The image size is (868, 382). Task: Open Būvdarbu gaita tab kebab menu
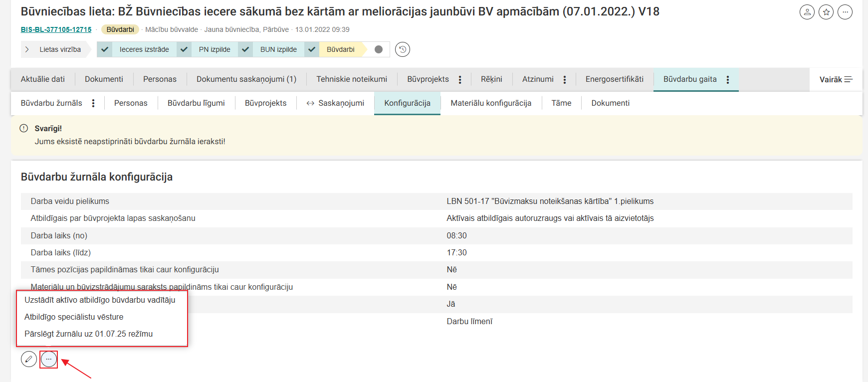pyautogui.click(x=728, y=80)
